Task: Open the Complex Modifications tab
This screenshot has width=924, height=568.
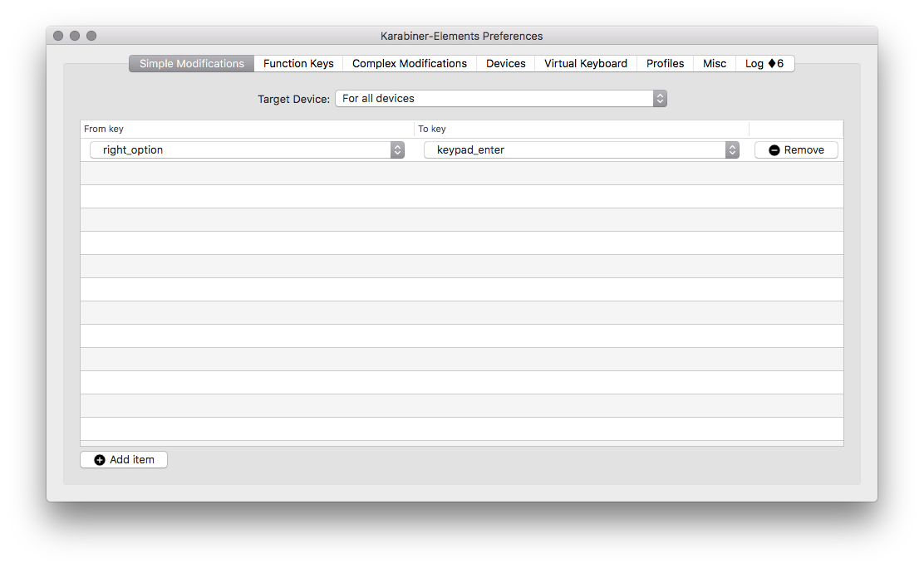Action: 409,64
